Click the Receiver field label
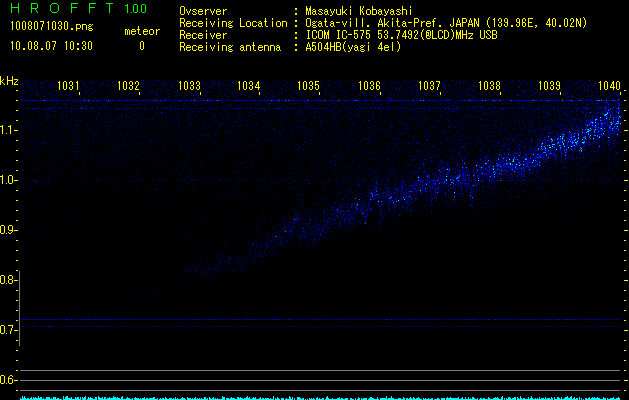Screen dimensions: 629x400 203,35
